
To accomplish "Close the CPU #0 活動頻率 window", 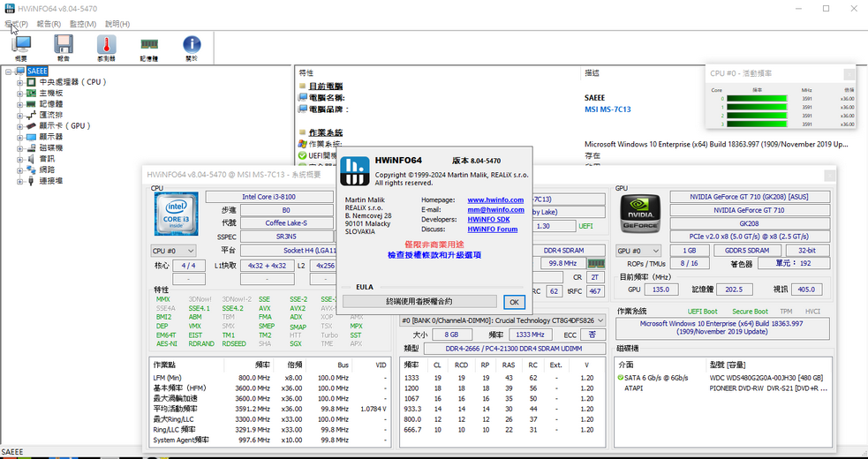I will click(x=849, y=73).
